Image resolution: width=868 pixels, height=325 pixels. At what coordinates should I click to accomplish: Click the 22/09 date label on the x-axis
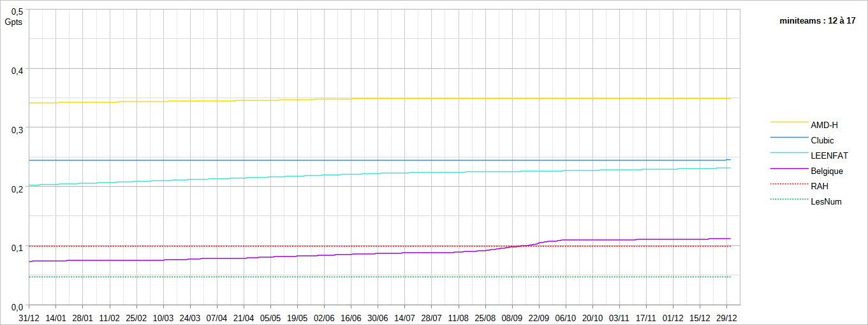pos(539,317)
